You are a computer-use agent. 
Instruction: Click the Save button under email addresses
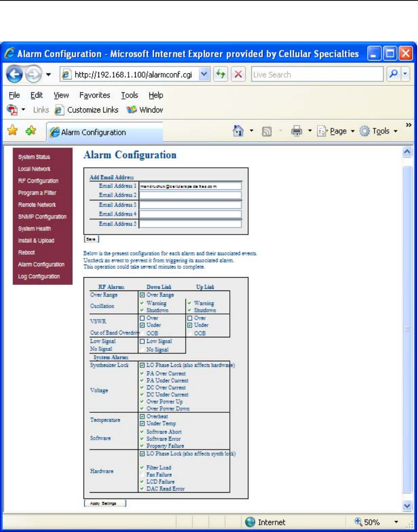91,239
